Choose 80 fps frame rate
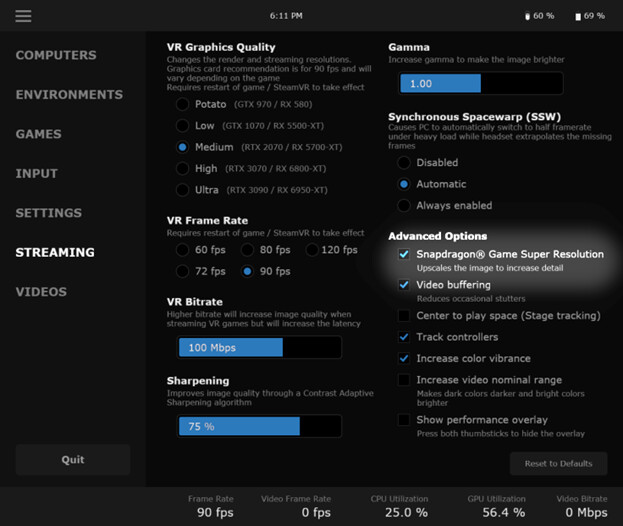 pos(247,250)
